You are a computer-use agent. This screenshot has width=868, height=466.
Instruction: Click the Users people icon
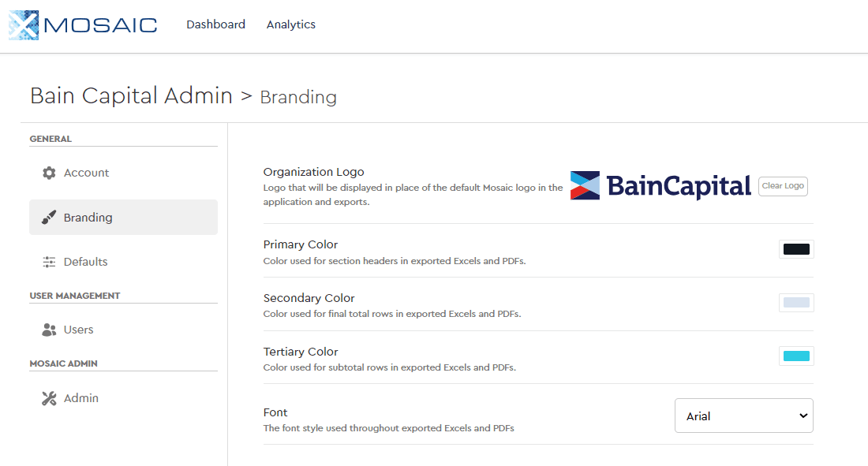tap(49, 330)
